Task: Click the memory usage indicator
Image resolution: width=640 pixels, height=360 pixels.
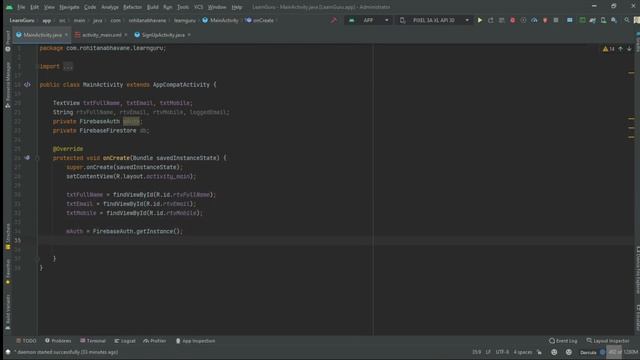Action: pos(623,352)
